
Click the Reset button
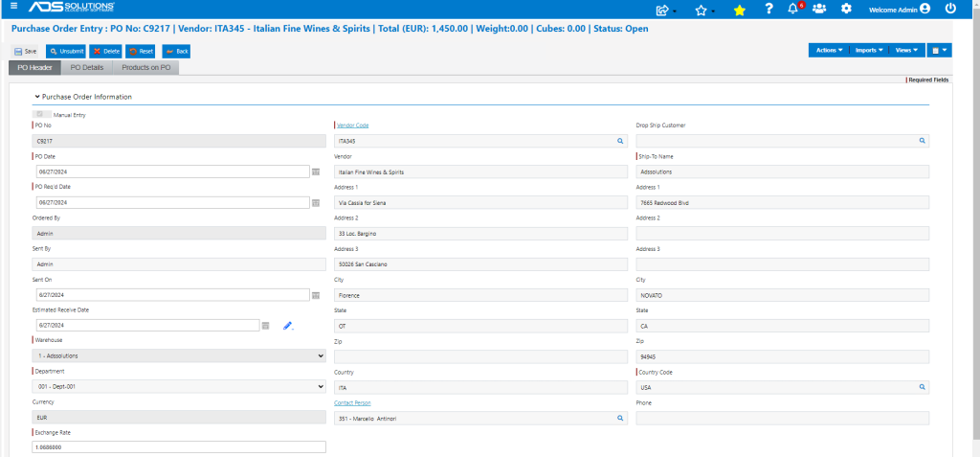pyautogui.click(x=141, y=52)
